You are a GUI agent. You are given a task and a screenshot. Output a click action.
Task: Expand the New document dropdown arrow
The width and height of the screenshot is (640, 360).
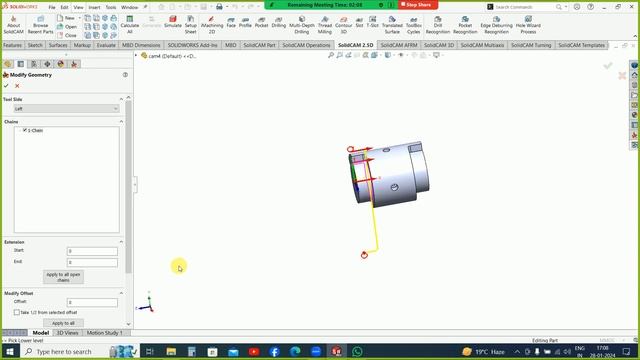[79, 18]
